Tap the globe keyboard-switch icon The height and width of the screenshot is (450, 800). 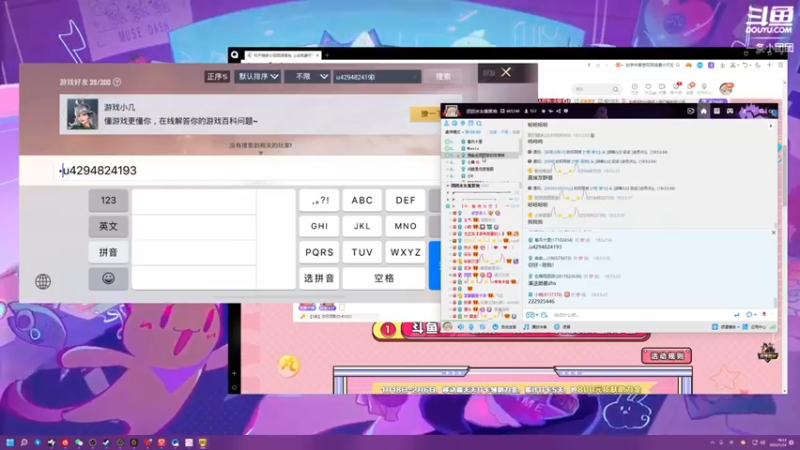pyautogui.click(x=43, y=281)
